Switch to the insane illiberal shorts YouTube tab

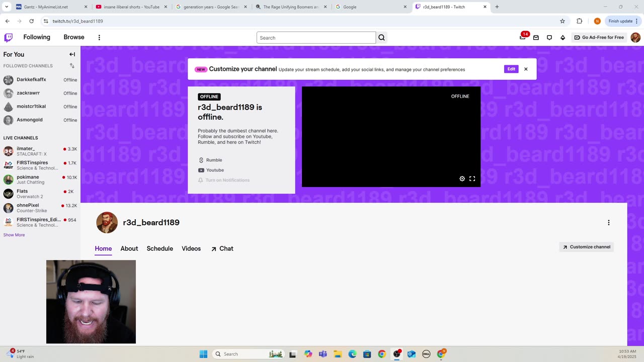[131, 7]
